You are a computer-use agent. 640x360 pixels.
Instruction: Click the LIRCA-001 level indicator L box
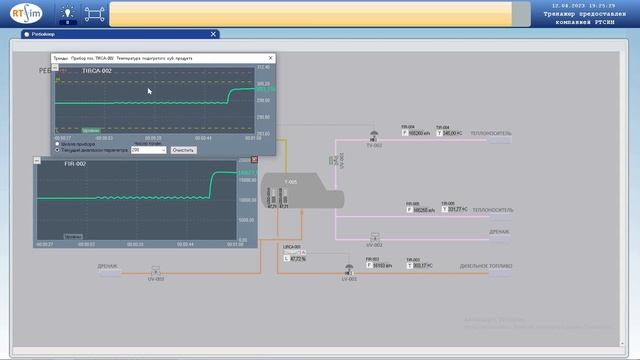(x=286, y=258)
